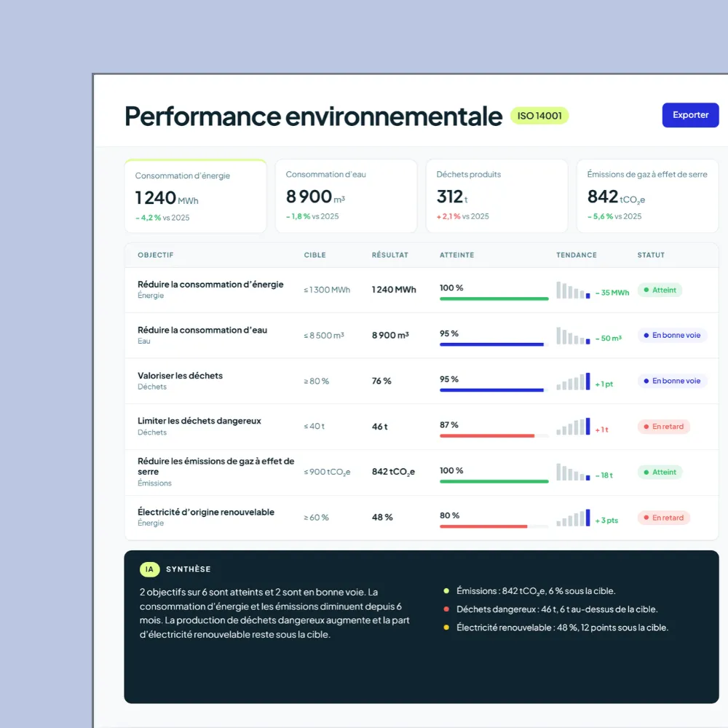
Task: Select the Électricité d'origine renouvelable row title
Action: coord(206,512)
